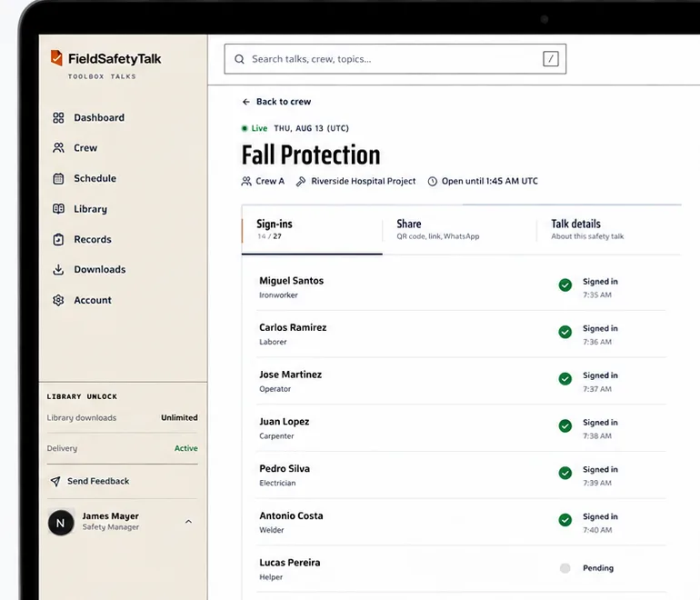Open the Talk details tab
700x600 pixels.
coord(609,229)
